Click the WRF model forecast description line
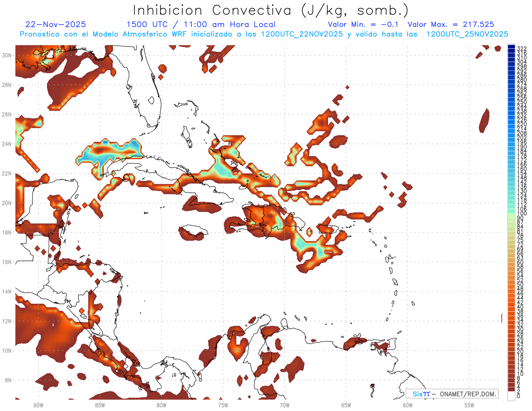 (264, 34)
